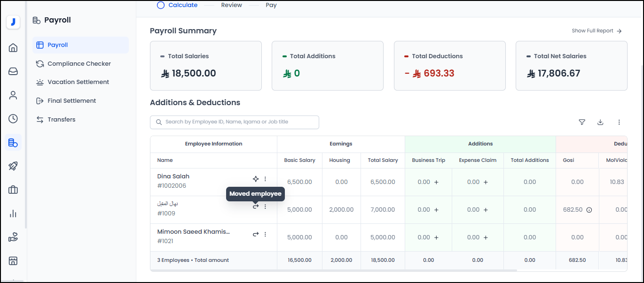Download the additions and deductions table
This screenshot has height=283, width=644.
click(600, 122)
